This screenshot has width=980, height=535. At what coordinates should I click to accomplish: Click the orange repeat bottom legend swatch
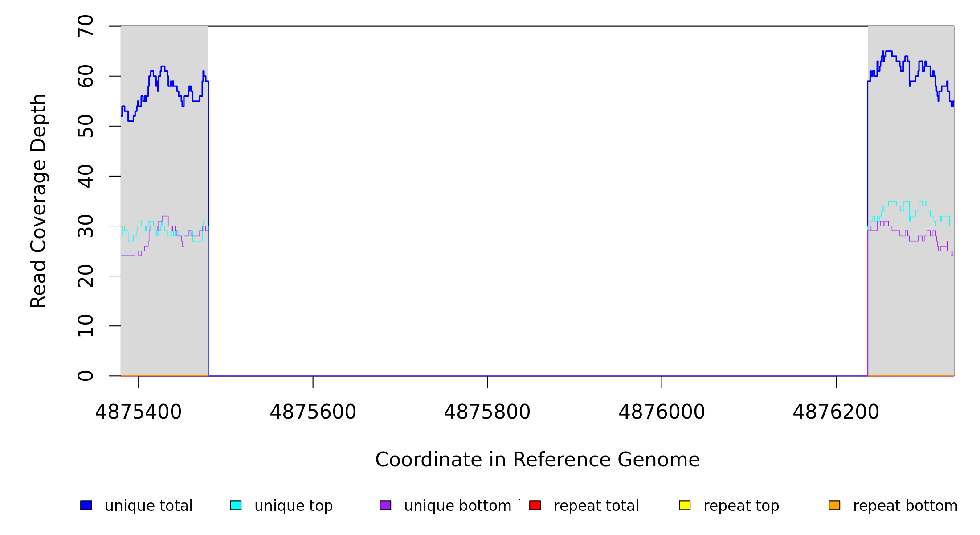tap(834, 505)
